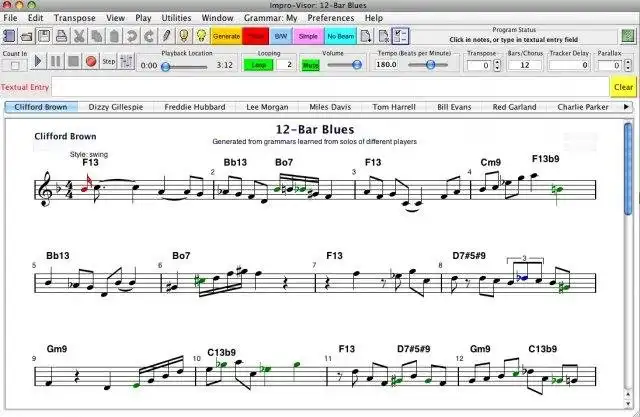
Task: Stop playback with the stop square
Action: [x=73, y=61]
